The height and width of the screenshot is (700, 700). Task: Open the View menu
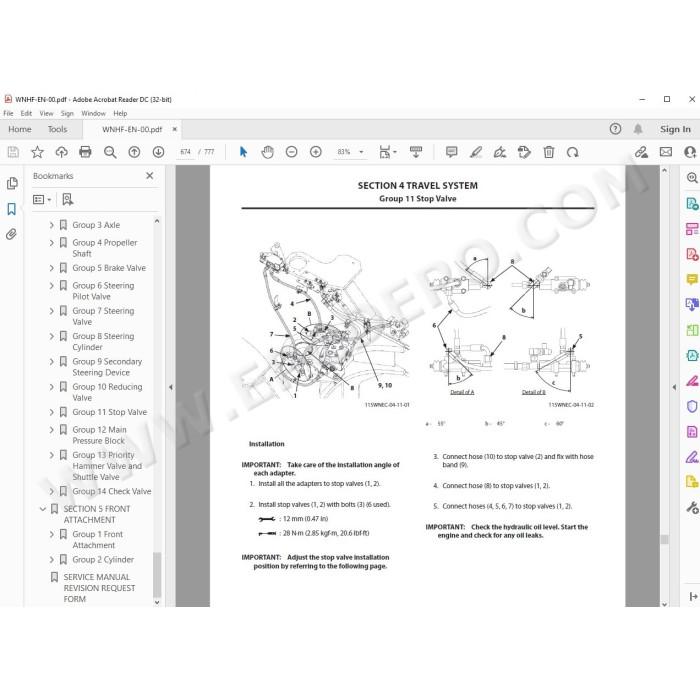[x=46, y=113]
